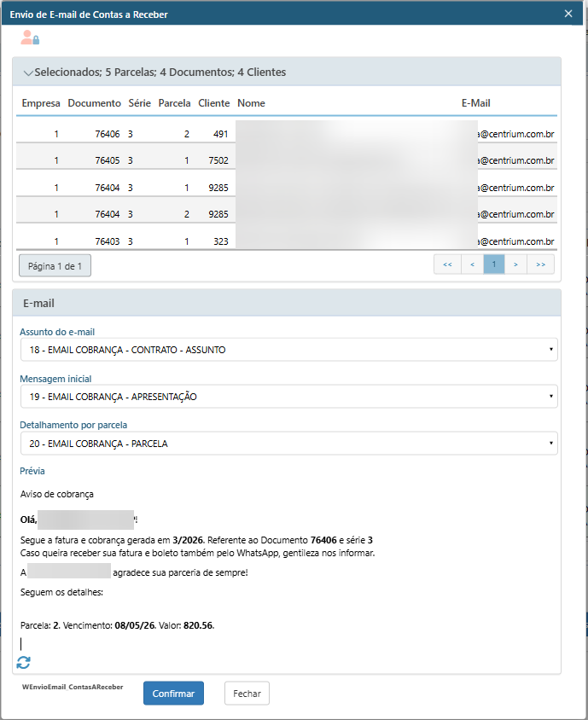
Task: Select page 1 in pagination
Action: 494,265
